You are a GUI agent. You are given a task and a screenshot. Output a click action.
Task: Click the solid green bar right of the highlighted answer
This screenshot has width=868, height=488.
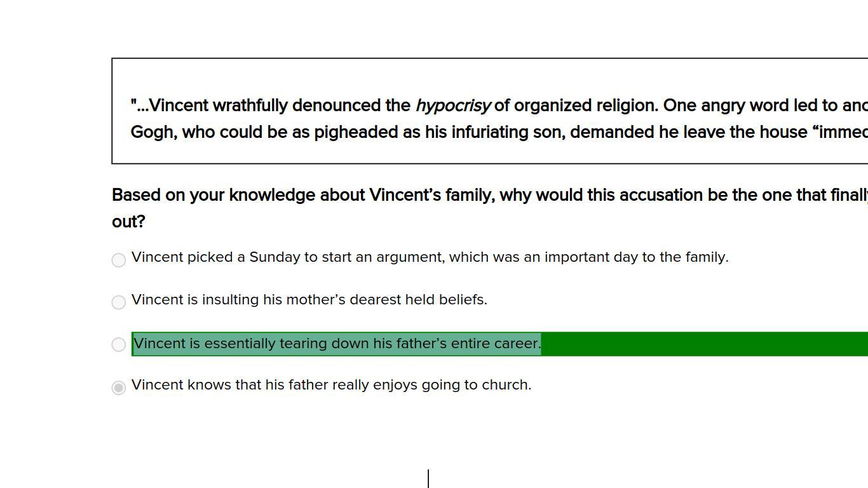click(699, 344)
